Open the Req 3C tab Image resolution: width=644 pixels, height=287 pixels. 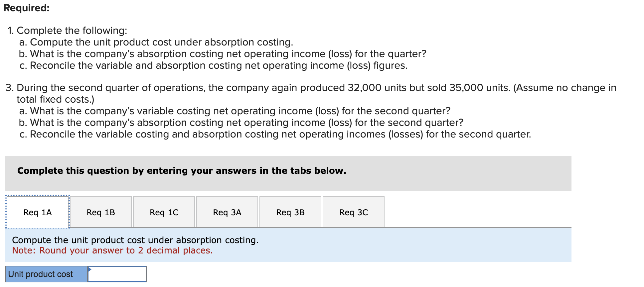[353, 212]
